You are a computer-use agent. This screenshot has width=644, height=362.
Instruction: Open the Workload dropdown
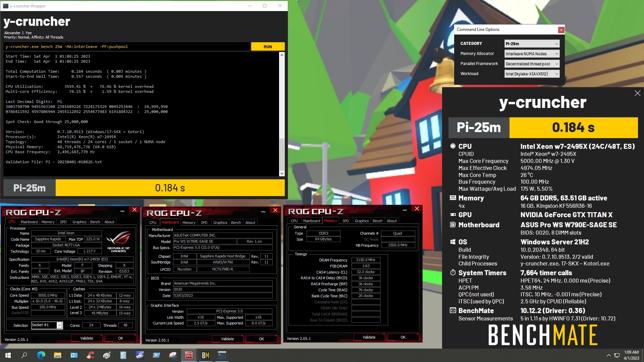point(532,74)
